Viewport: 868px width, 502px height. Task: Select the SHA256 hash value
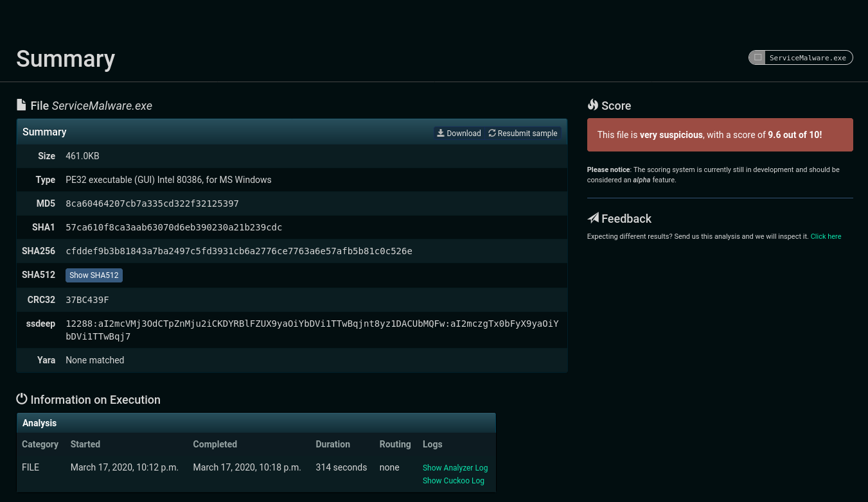pos(238,251)
